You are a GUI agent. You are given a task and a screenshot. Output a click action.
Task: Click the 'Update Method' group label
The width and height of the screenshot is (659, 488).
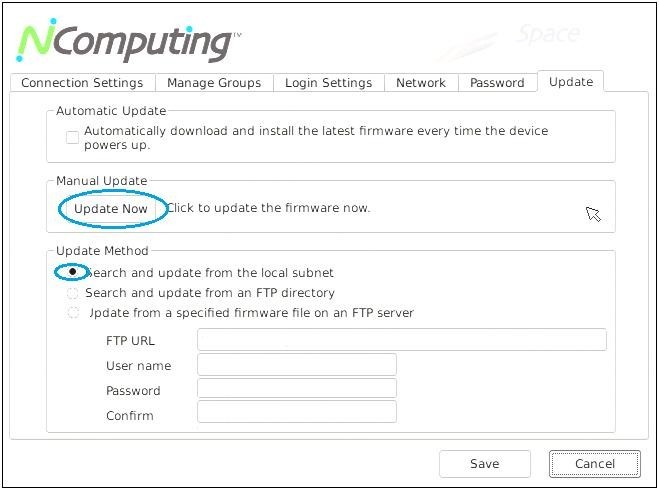tap(102, 251)
